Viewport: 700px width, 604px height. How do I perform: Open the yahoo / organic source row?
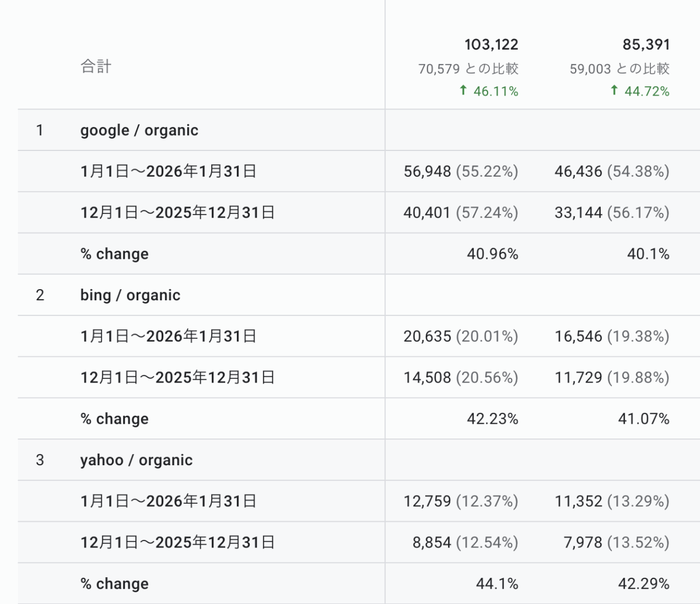pyautogui.click(x=136, y=460)
